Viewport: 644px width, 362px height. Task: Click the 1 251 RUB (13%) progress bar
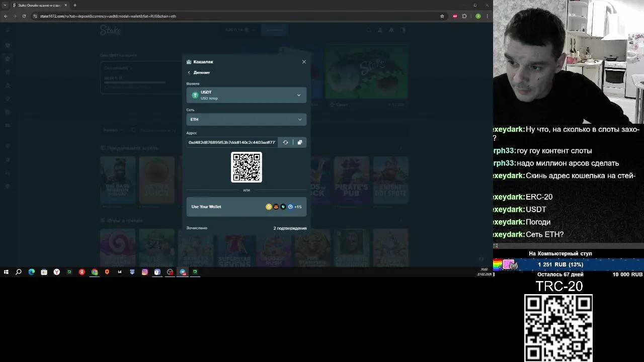(x=569, y=264)
